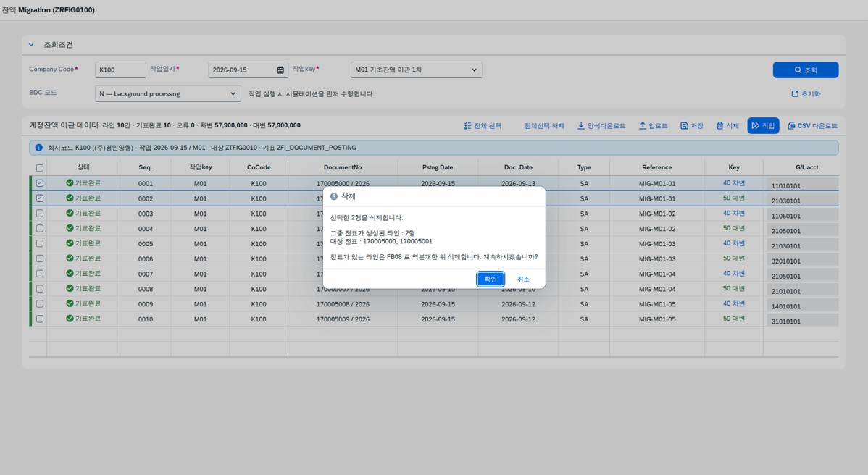Check the checkbox for row Seq. 0006
Viewport: 868px width, 475px height.
coord(40,258)
